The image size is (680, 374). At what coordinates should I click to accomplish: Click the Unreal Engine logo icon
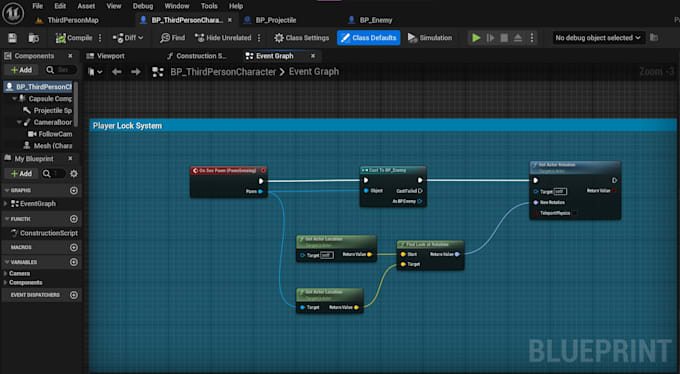click(x=13, y=13)
